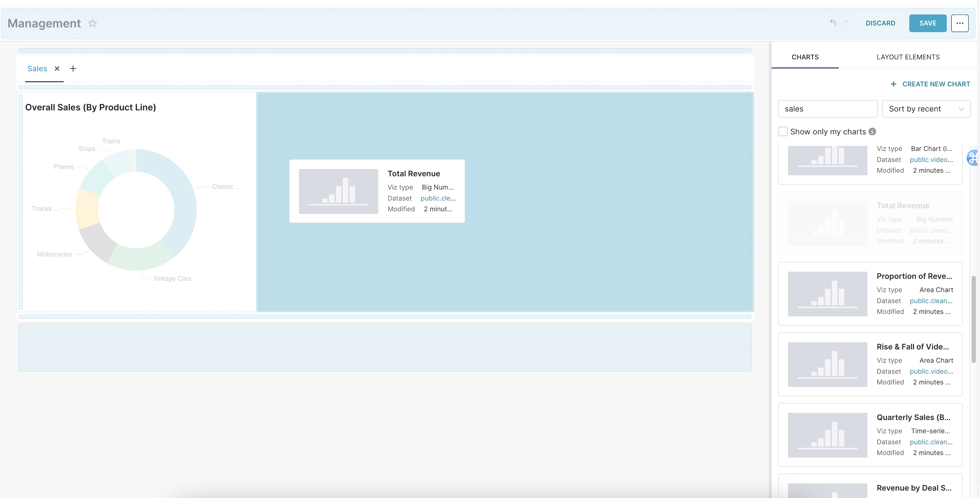Click the charts panel vertical scrollbar
Screen dimensions: 980x498
973,319
